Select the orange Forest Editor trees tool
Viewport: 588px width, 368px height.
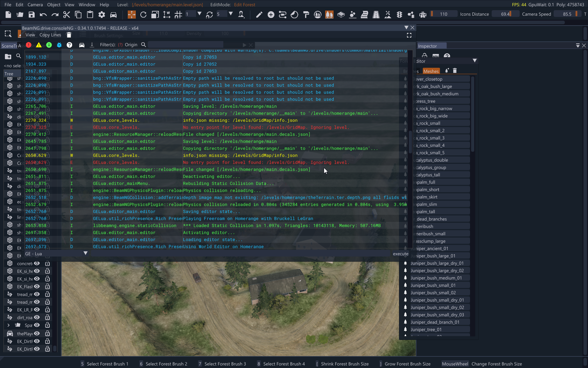click(x=329, y=14)
